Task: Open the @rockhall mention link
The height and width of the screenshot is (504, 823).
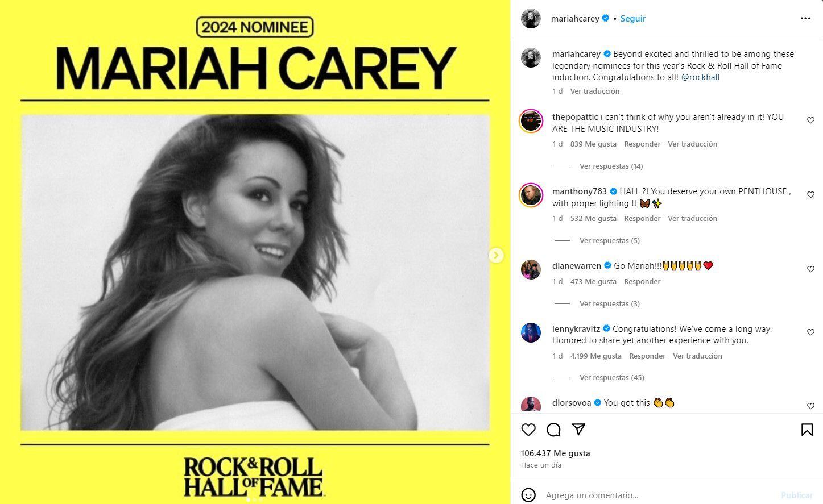Action: click(700, 77)
